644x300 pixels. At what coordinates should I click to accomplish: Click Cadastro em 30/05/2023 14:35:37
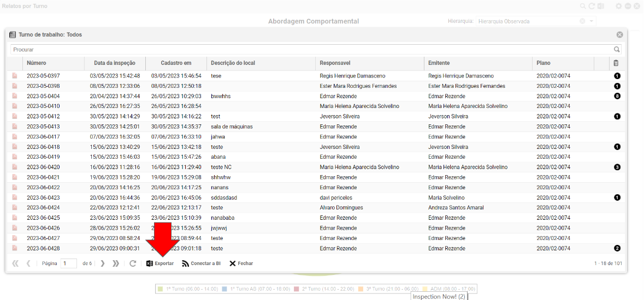(x=176, y=127)
